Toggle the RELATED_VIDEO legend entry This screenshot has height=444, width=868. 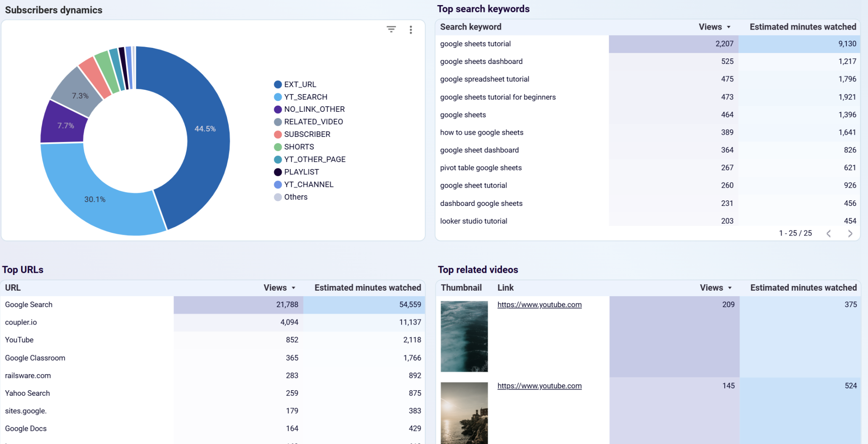point(313,122)
